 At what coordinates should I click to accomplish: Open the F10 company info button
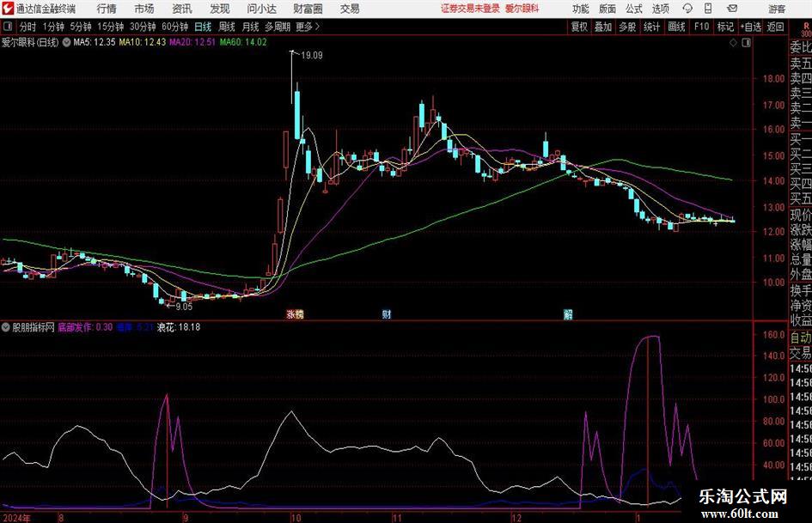(x=702, y=27)
